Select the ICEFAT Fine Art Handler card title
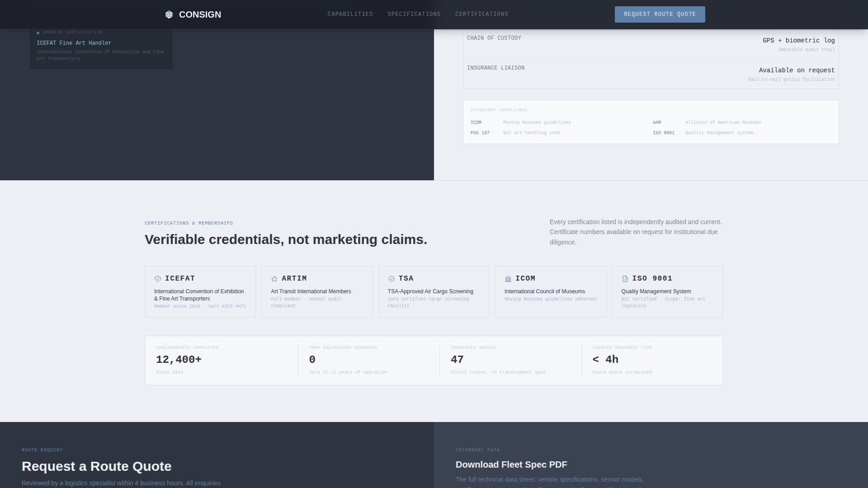The width and height of the screenshot is (868, 488). click(74, 43)
